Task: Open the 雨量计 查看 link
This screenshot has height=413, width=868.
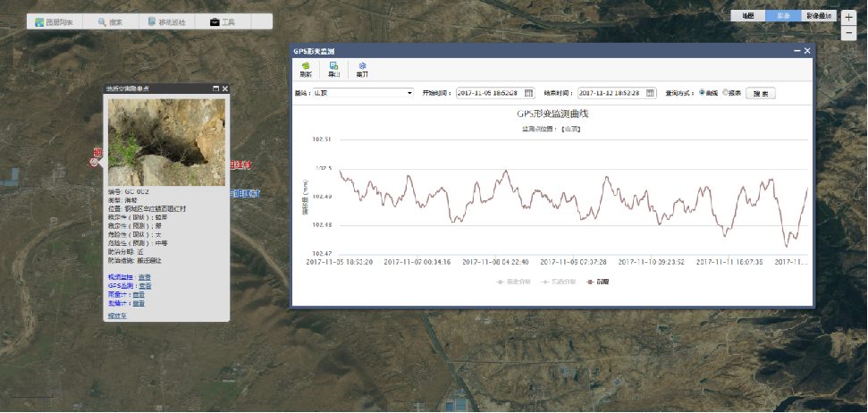Action: 139,295
